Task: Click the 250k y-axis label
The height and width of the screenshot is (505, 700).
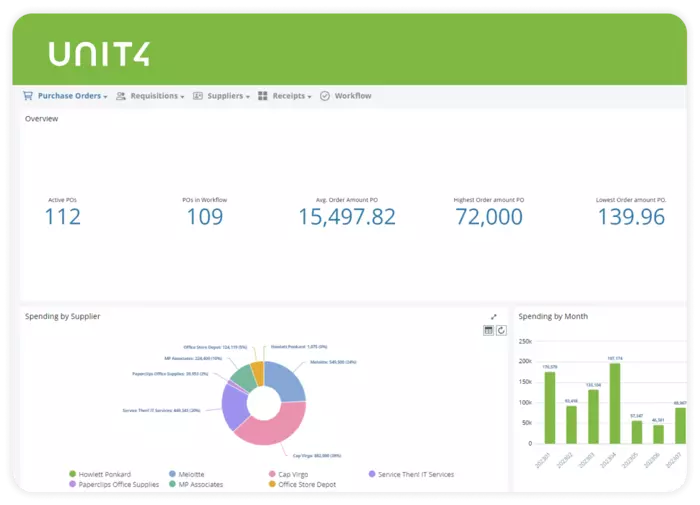Action: [525, 342]
